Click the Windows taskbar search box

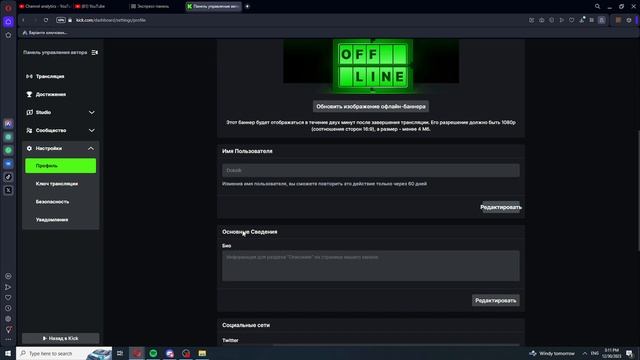[64, 353]
